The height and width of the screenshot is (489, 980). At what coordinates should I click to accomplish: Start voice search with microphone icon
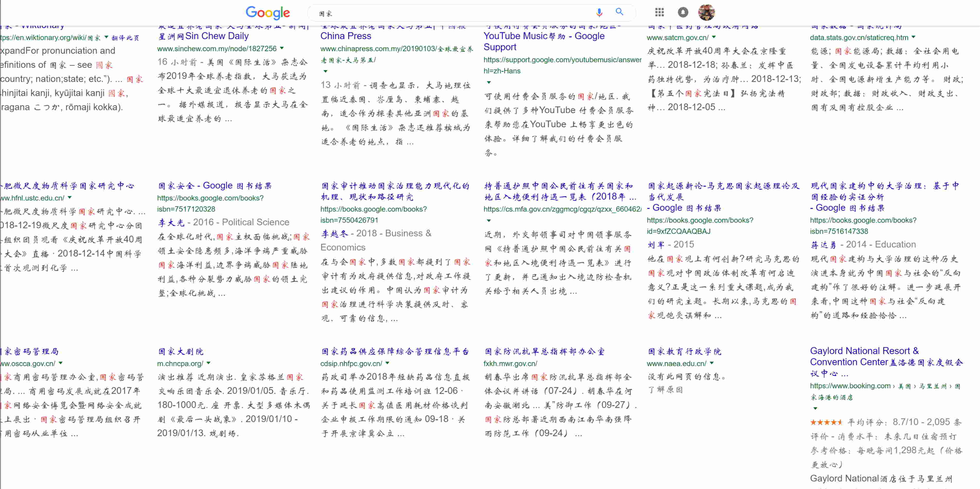(599, 13)
